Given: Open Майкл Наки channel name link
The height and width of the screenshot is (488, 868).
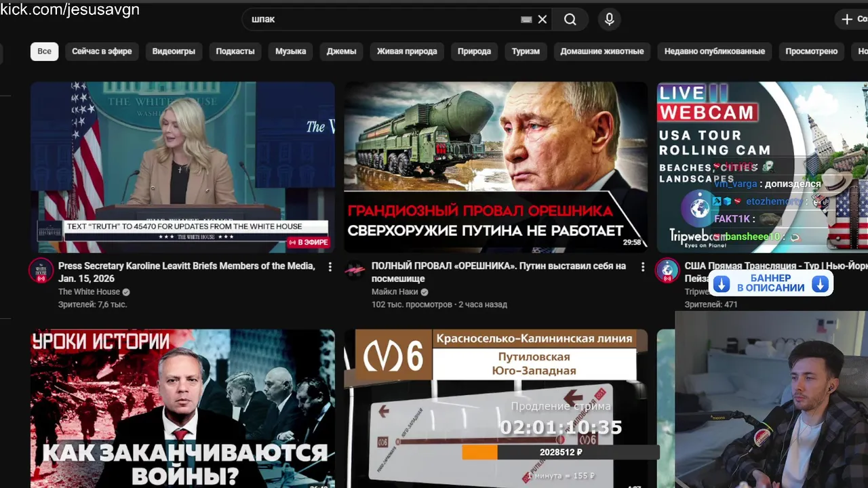Looking at the screenshot, I should point(395,292).
